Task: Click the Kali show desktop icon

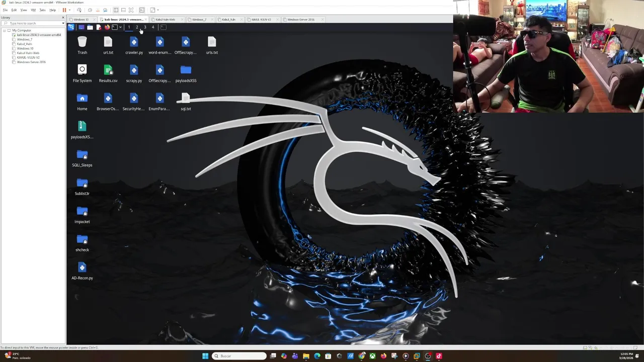Action: click(x=82, y=27)
